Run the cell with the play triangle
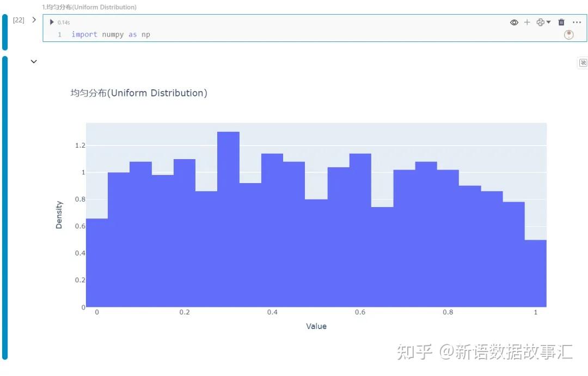 point(52,22)
